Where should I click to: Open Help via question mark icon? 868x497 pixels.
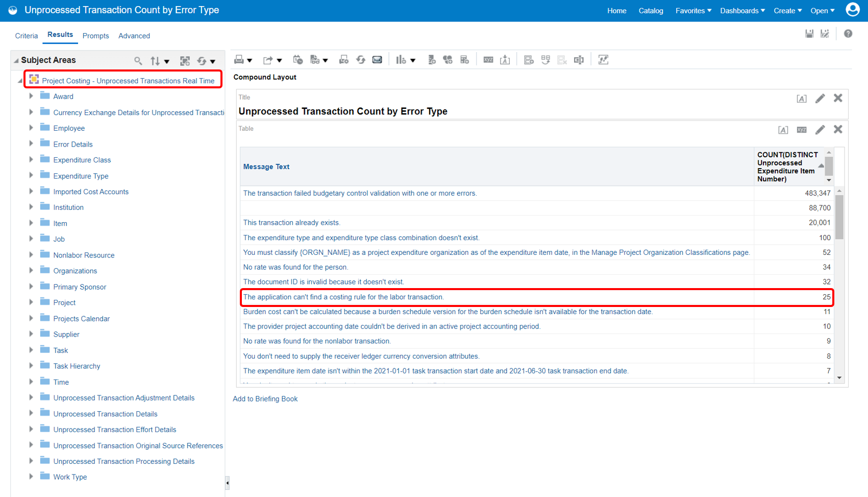pyautogui.click(x=848, y=34)
